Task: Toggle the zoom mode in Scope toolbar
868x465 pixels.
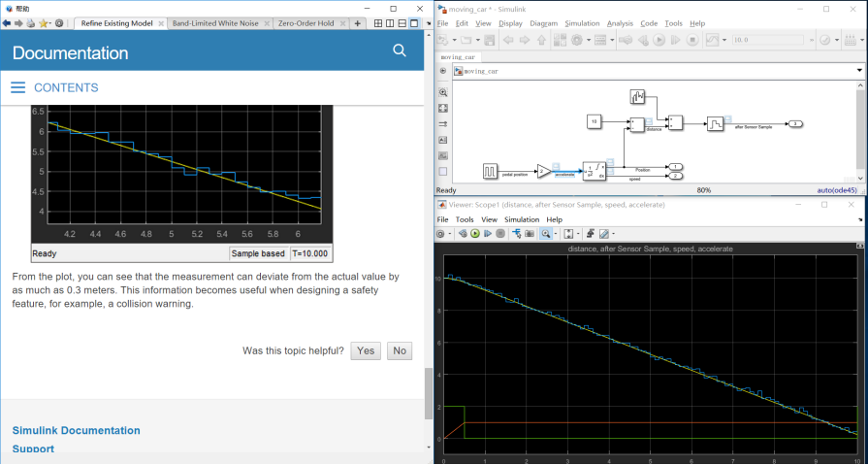Action: pos(546,234)
